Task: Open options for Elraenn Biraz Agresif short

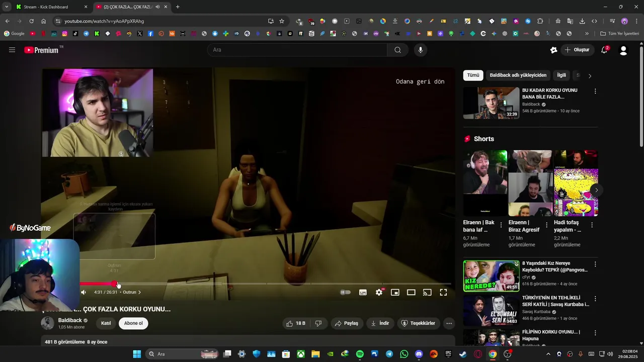Action: [x=546, y=225]
